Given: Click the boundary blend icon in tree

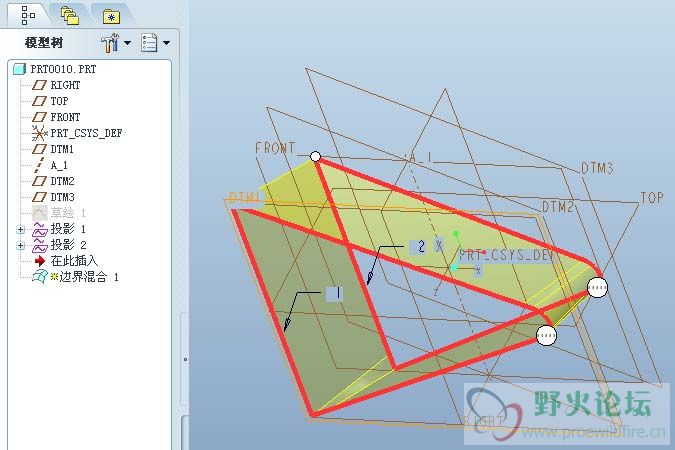Looking at the screenshot, I should coord(40,276).
